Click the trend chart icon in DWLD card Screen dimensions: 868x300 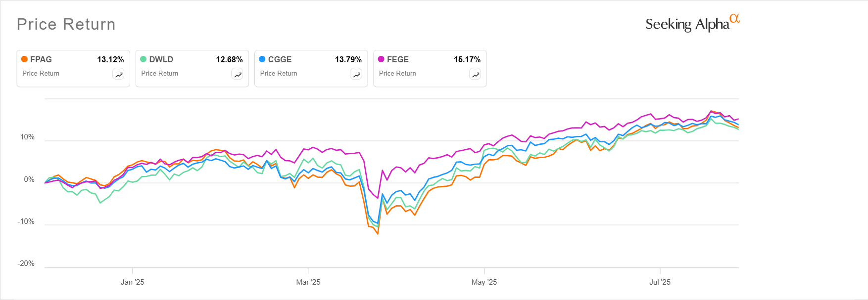click(238, 75)
